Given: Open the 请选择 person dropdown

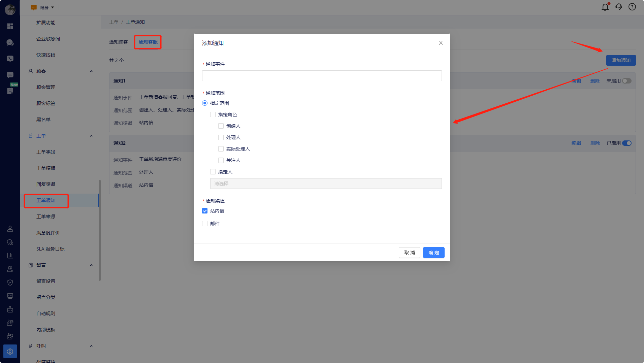Looking at the screenshot, I should point(326,184).
